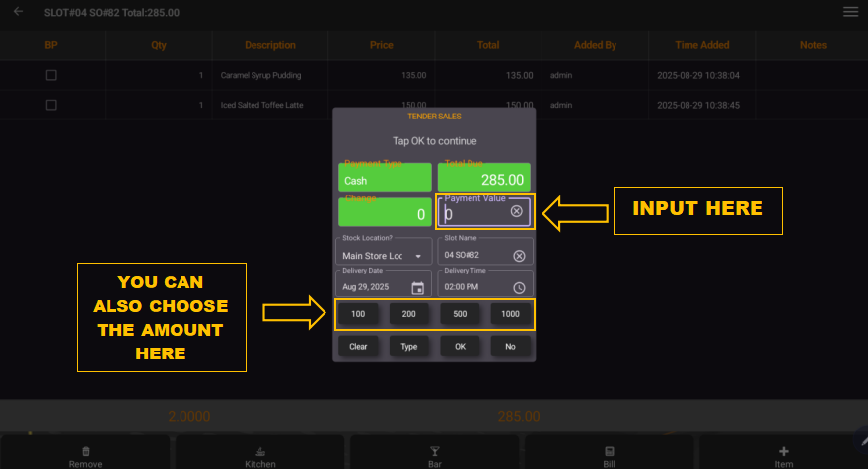Viewport: 868px width, 469px height.
Task: Click the Description column header
Action: 270,45
